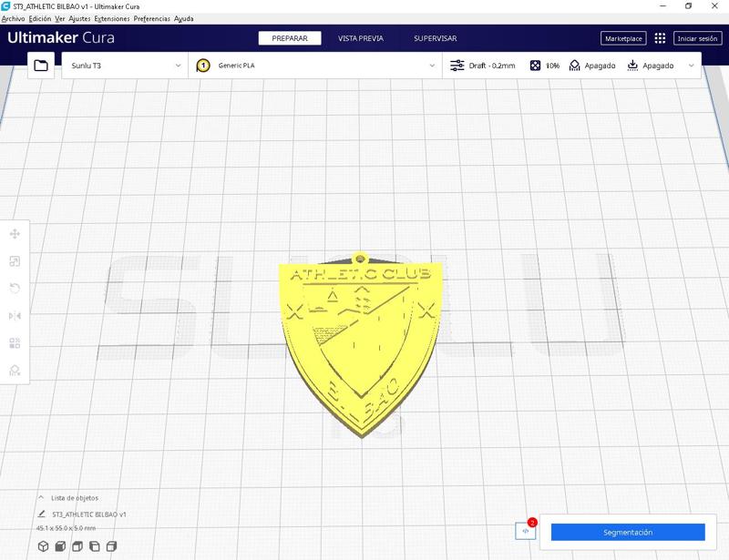The width and height of the screenshot is (729, 560).
Task: Click the infill density icon
Action: pyautogui.click(x=535, y=66)
